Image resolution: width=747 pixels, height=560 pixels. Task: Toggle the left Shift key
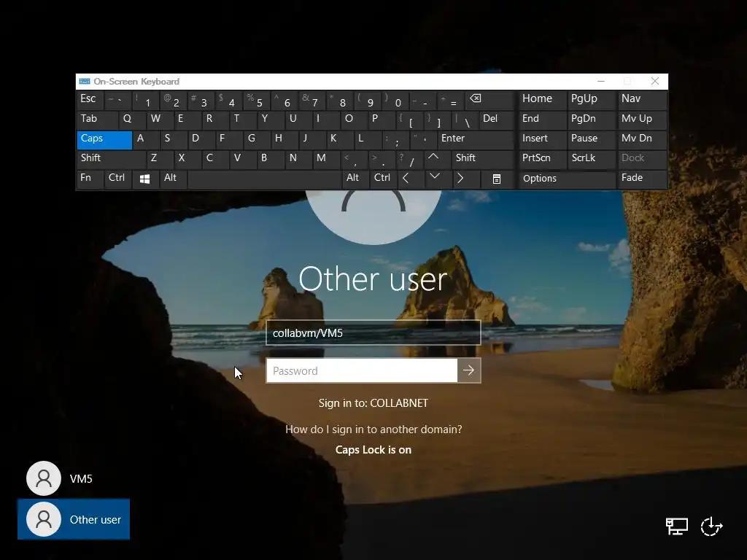(x=111, y=159)
